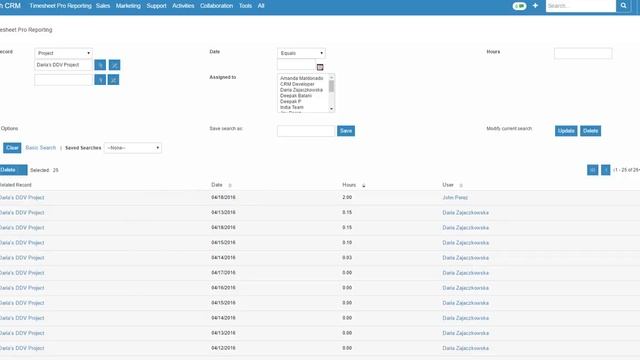This screenshot has width=640, height=360.
Task: Click the select arrow button next to Daria's DDV Project field
Action: [x=100, y=65]
